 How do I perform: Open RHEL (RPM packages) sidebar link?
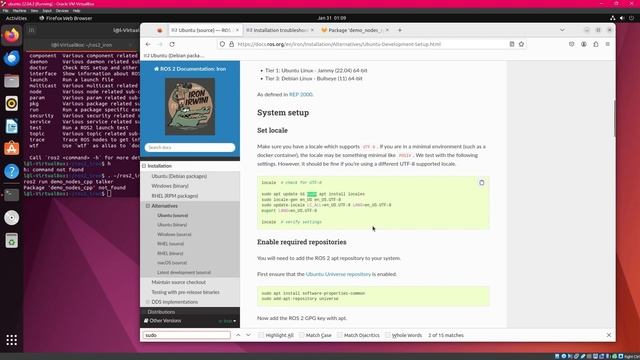(175, 196)
